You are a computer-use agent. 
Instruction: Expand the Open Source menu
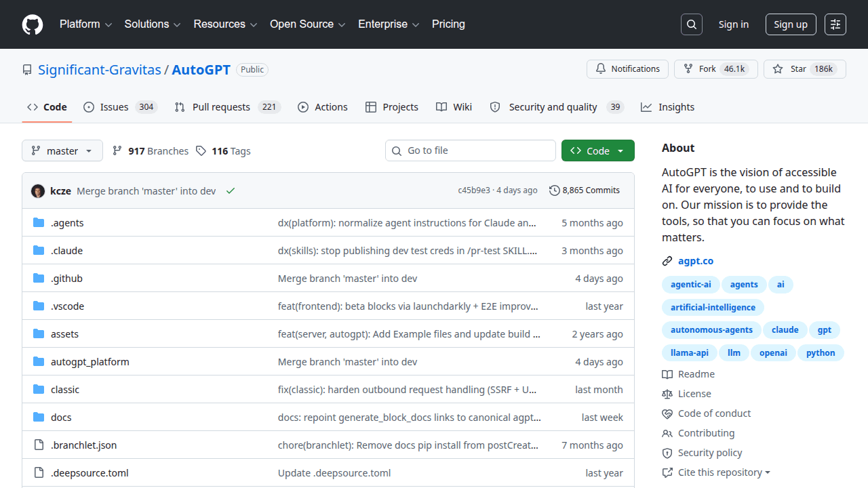(x=308, y=24)
